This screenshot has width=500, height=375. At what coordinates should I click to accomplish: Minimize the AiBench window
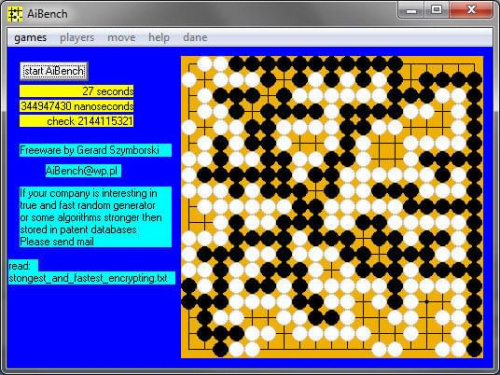tap(412, 10)
